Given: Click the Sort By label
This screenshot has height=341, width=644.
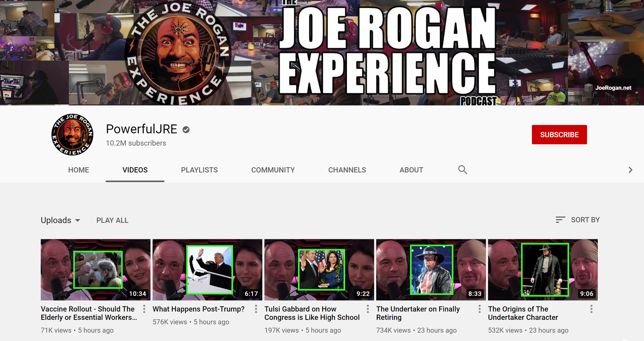Looking at the screenshot, I should [585, 220].
